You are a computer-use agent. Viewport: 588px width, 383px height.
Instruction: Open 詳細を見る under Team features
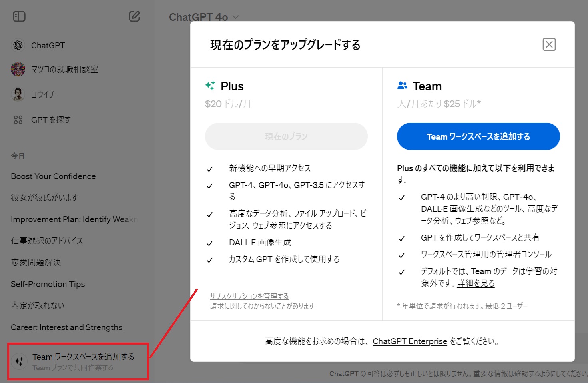tap(475, 283)
